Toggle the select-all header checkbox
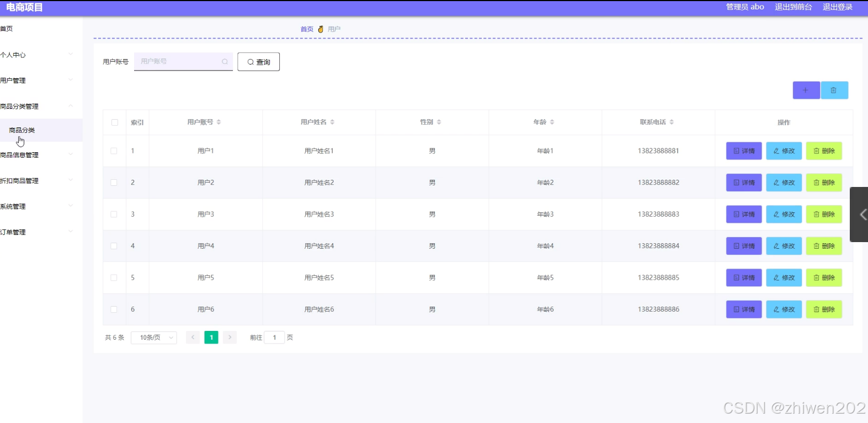Image resolution: width=868 pixels, height=423 pixels. tap(115, 122)
